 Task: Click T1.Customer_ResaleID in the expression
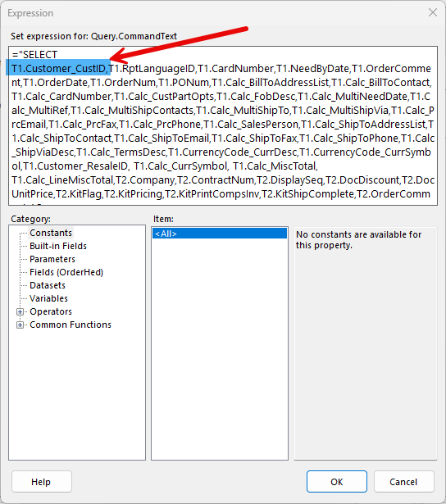pos(75,166)
